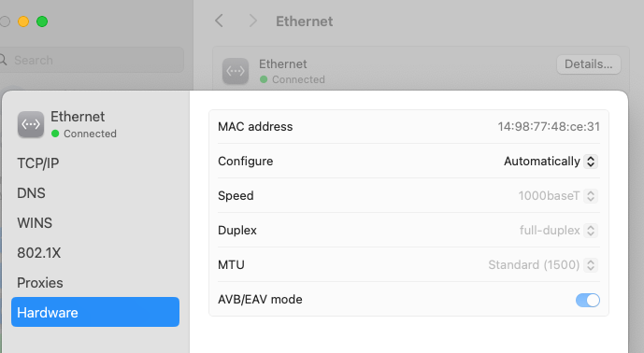Click the green zoom window button
The width and height of the screenshot is (644, 353).
(42, 21)
